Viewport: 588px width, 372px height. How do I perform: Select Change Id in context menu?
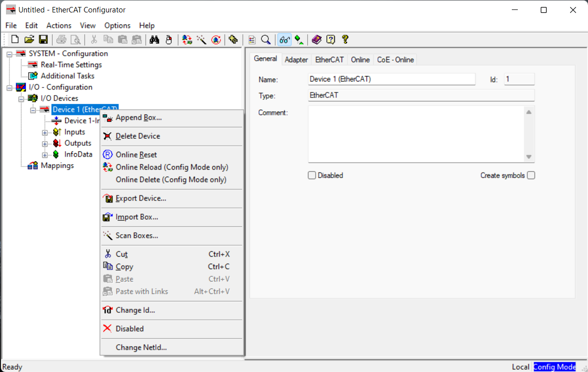172,310
